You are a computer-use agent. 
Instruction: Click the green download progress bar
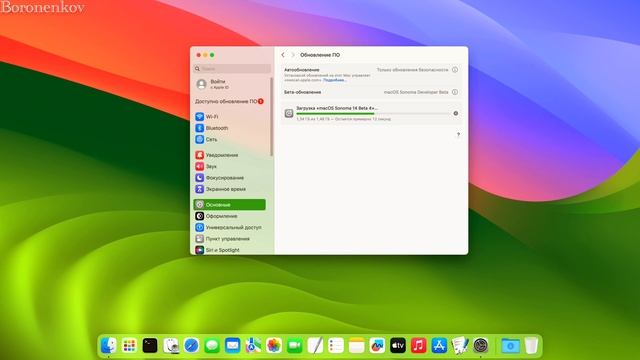click(x=335, y=114)
